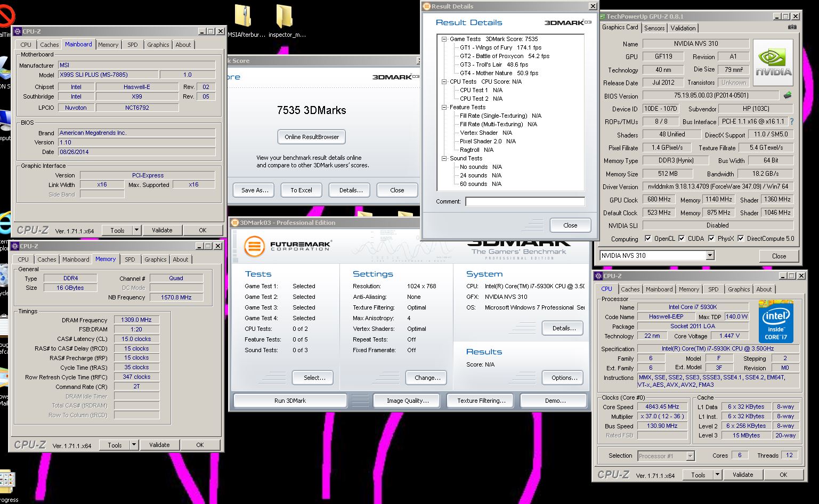Click the Texture Filtering... button
The width and height of the screenshot is (819, 504).
(481, 401)
